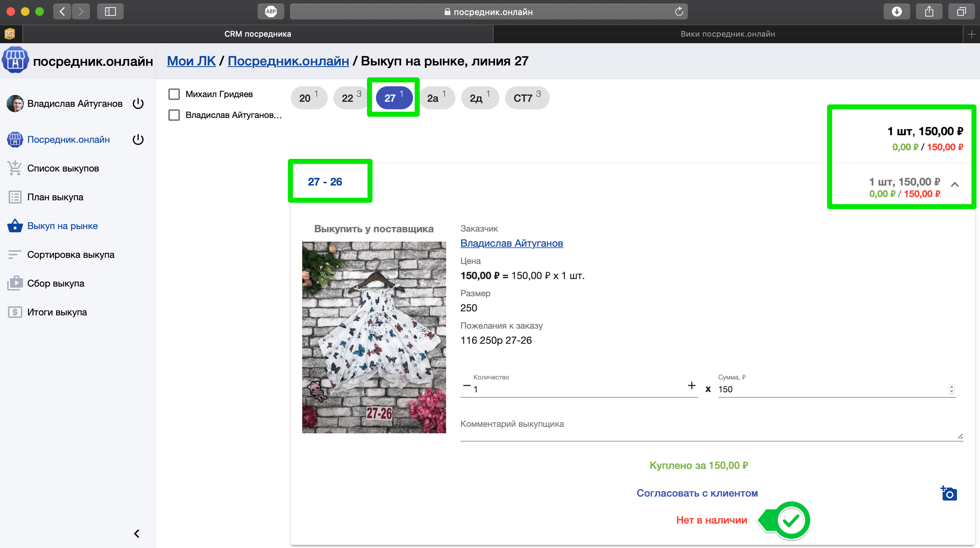Image resolution: width=980 pixels, height=548 pixels.
Task: Click the Сумма field stepper arrows
Action: [951, 389]
